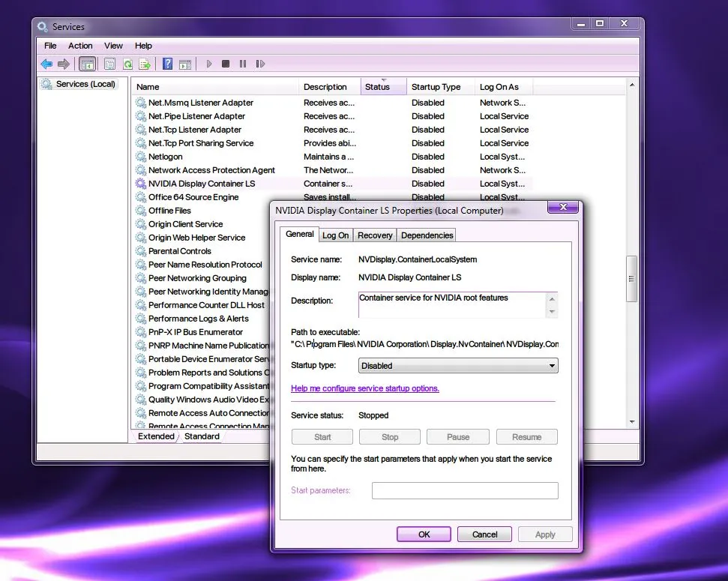Click the Cancel button
The width and height of the screenshot is (728, 581).
click(x=485, y=535)
